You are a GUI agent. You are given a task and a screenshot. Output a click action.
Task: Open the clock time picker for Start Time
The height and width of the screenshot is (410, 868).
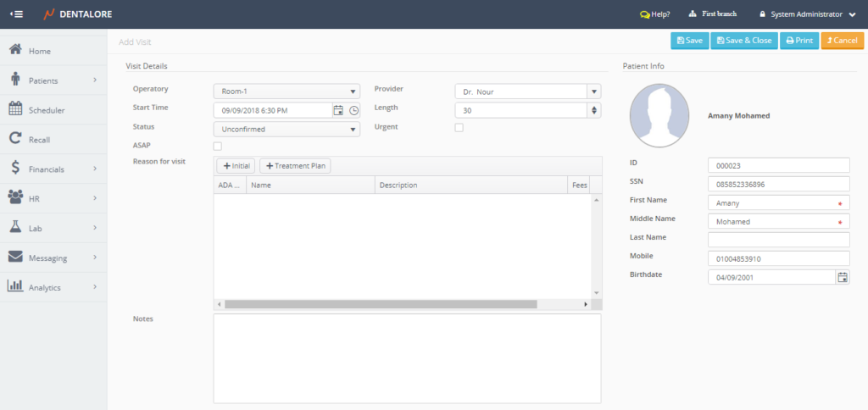coord(354,110)
